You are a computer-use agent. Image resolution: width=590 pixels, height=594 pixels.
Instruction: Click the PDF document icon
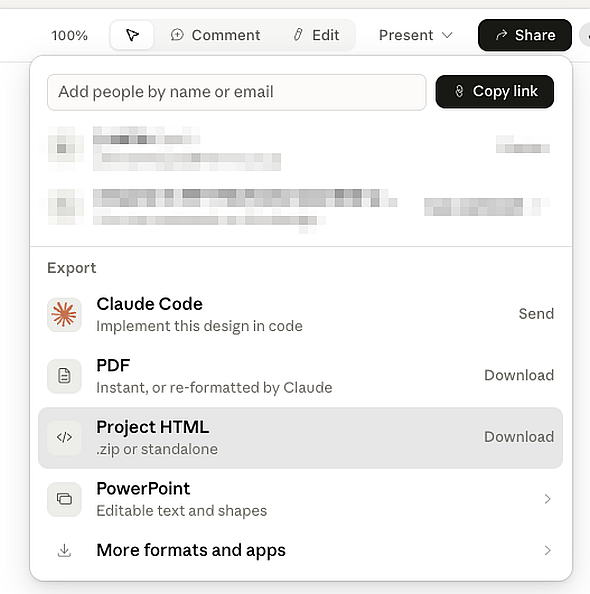pos(64,376)
